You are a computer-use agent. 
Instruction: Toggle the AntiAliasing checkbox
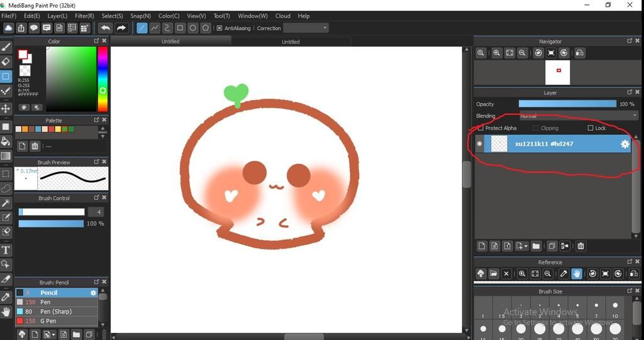(219, 28)
